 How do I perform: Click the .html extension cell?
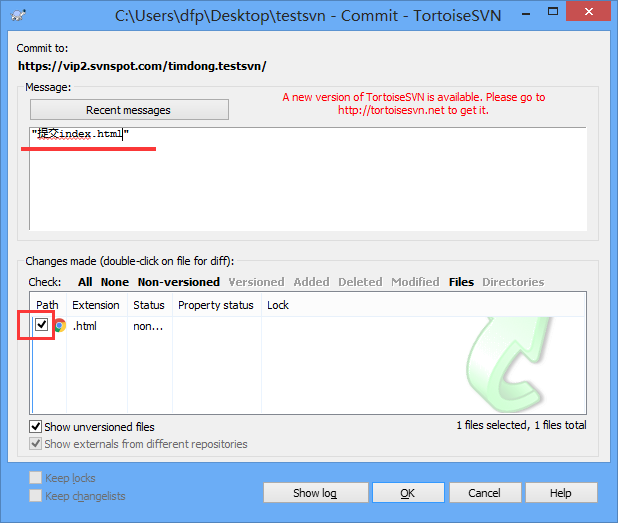[x=85, y=326]
